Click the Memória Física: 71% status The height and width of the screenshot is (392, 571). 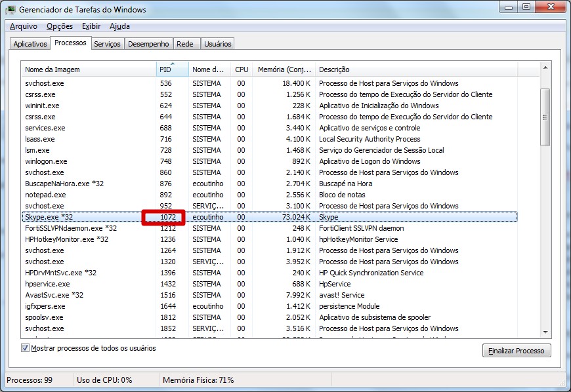[x=198, y=380]
